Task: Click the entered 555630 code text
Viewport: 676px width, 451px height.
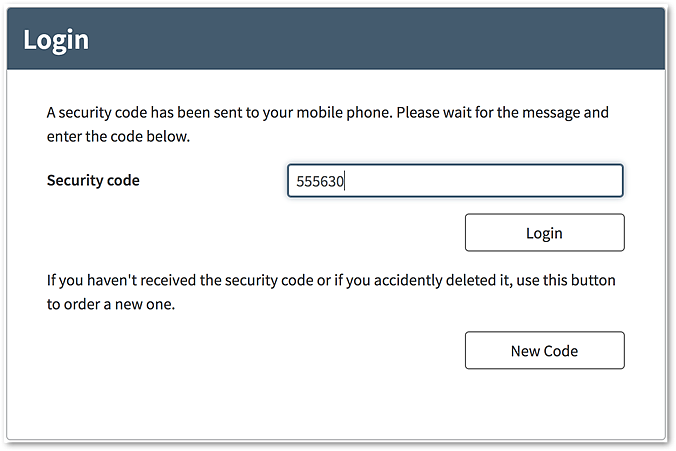Action: (320, 182)
